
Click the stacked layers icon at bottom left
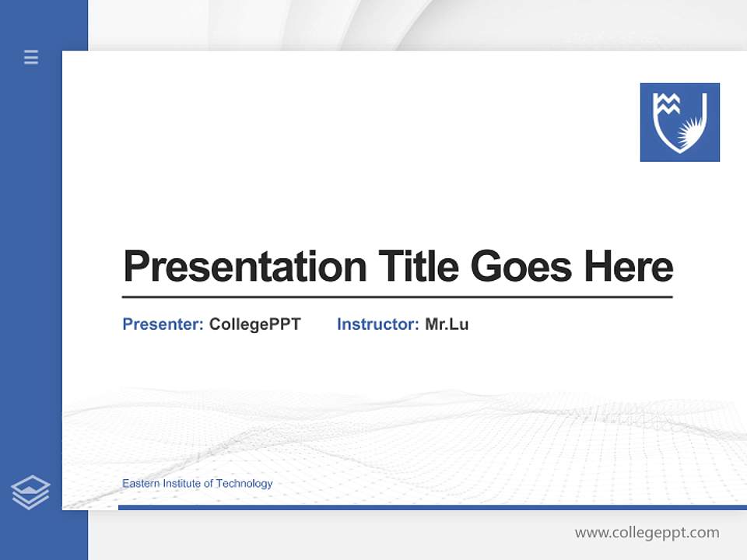[30, 490]
